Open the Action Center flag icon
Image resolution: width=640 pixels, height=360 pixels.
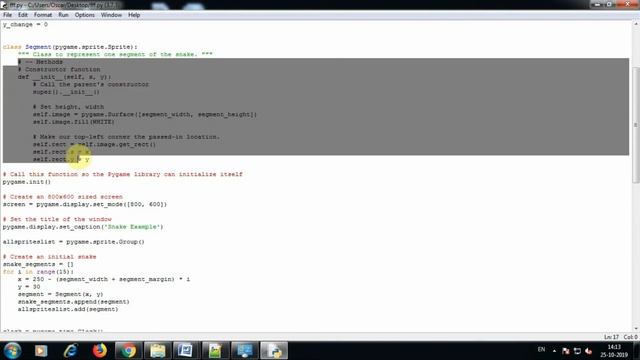tap(566, 351)
